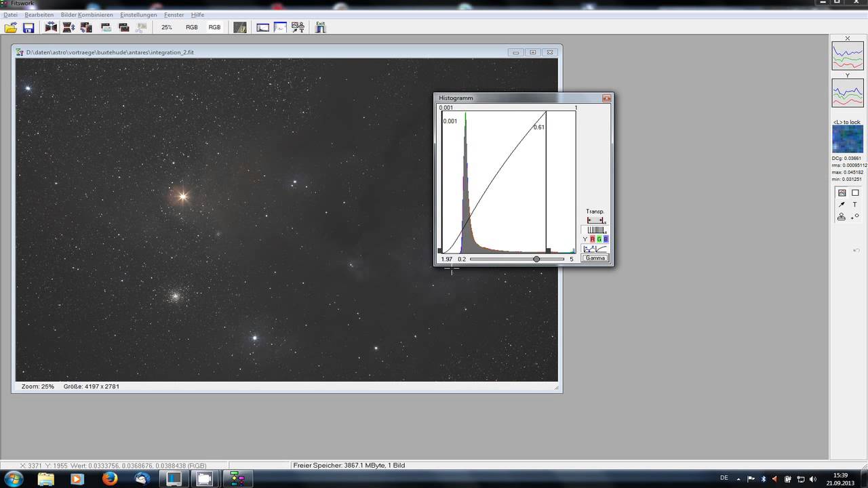Click the fourth image tool icon with light frame
Image resolution: width=868 pixels, height=488 pixels.
tap(106, 28)
